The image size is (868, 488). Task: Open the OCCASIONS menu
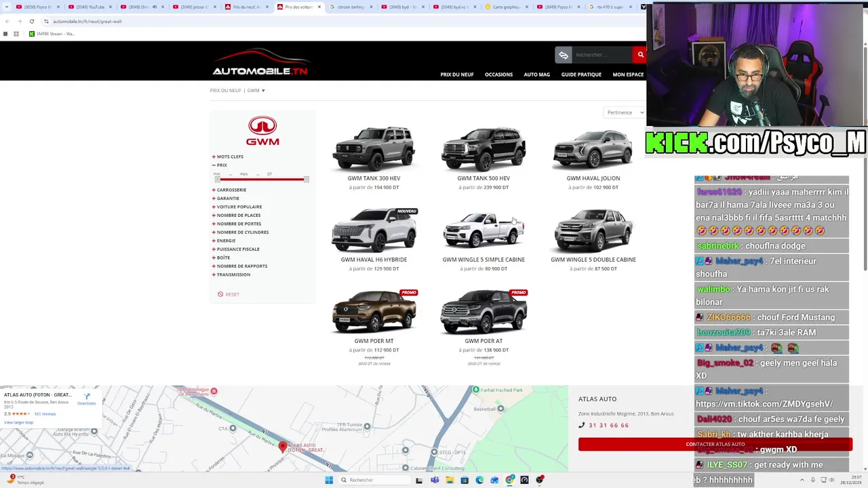498,75
